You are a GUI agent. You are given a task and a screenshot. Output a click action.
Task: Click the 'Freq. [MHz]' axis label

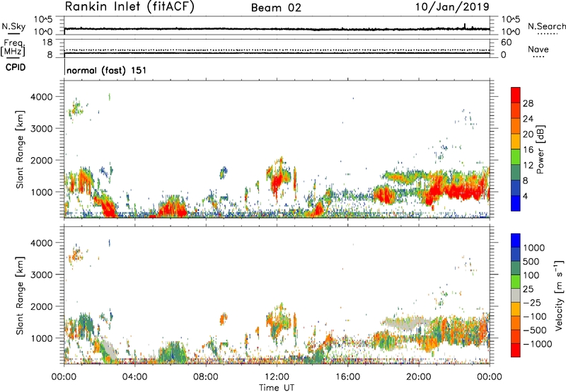13,48
